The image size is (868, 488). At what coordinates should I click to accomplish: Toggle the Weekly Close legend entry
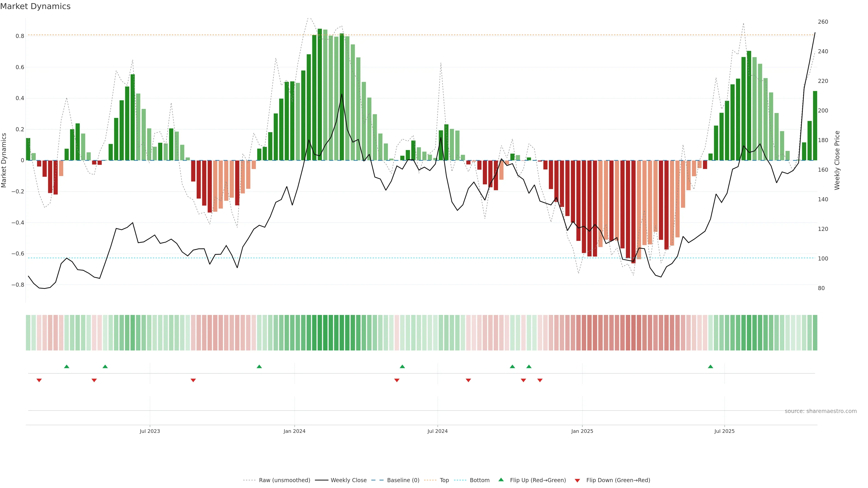[348, 480]
